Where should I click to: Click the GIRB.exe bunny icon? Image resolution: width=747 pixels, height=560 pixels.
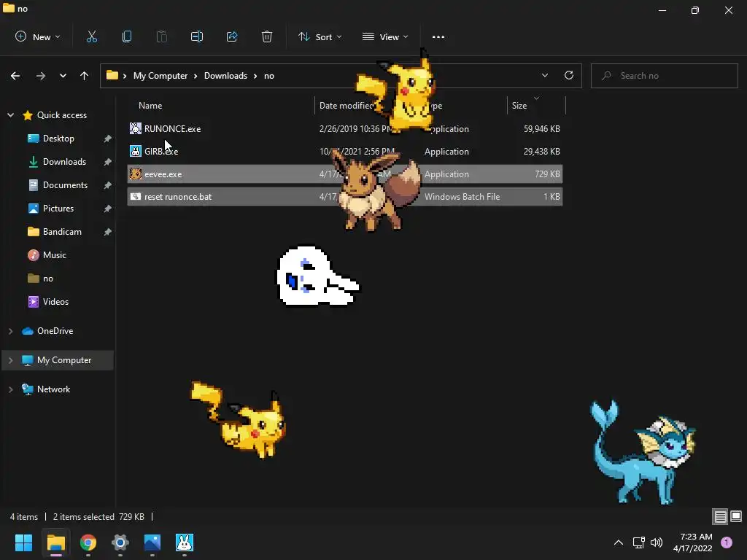pyautogui.click(x=135, y=152)
